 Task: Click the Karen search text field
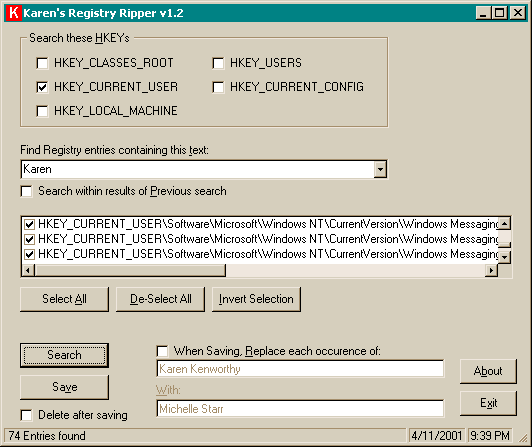[198, 169]
